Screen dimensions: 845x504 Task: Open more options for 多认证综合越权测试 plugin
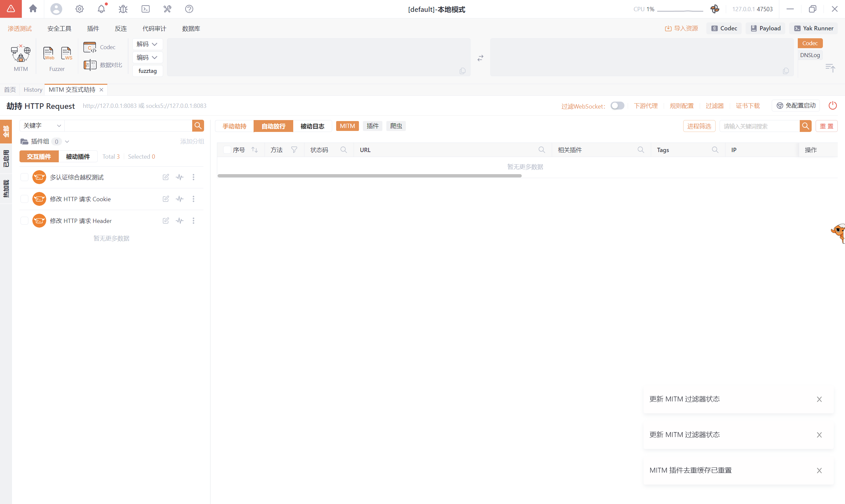point(194,177)
